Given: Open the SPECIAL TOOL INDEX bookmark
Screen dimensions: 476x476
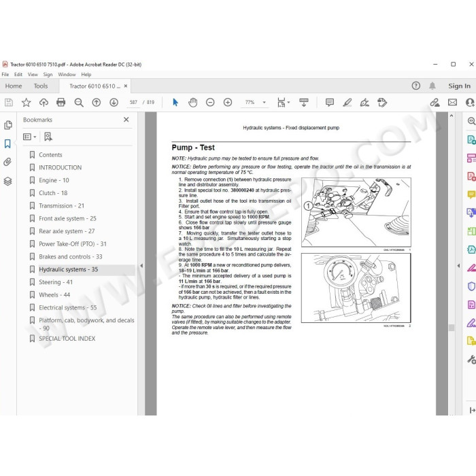Looking at the screenshot, I should pyautogui.click(x=67, y=339).
